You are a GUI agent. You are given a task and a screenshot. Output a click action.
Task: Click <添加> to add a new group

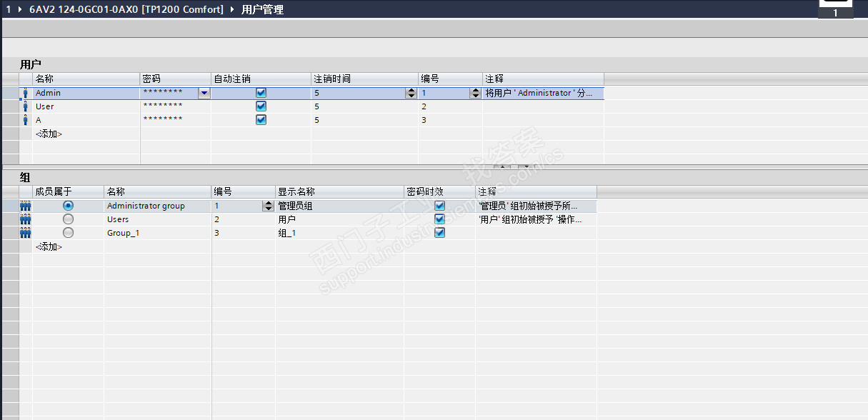(49, 246)
